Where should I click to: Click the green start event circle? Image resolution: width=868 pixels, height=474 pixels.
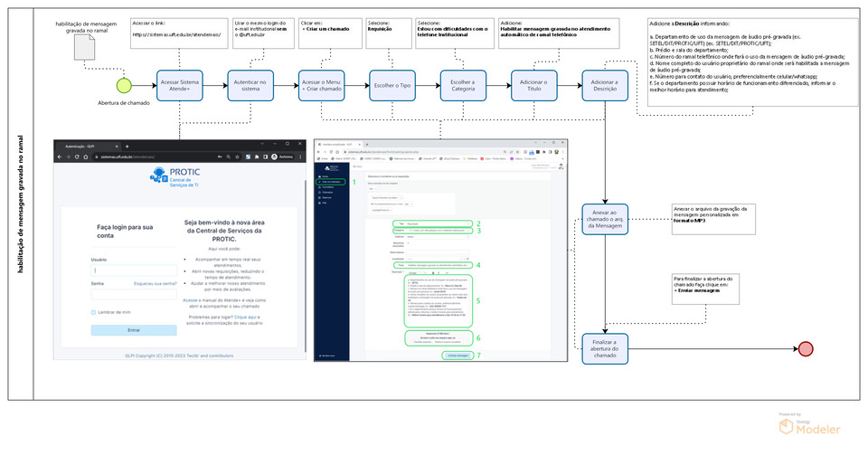click(x=124, y=87)
